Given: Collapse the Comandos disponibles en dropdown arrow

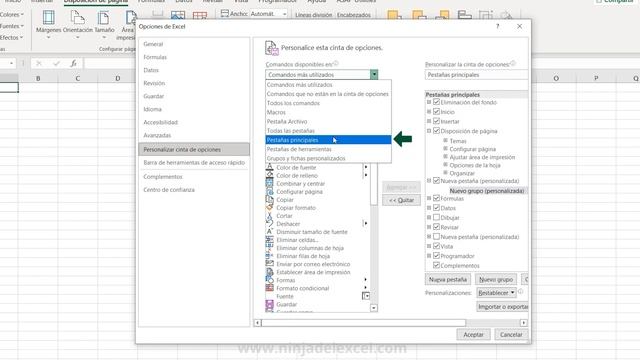Looking at the screenshot, I should (374, 75).
